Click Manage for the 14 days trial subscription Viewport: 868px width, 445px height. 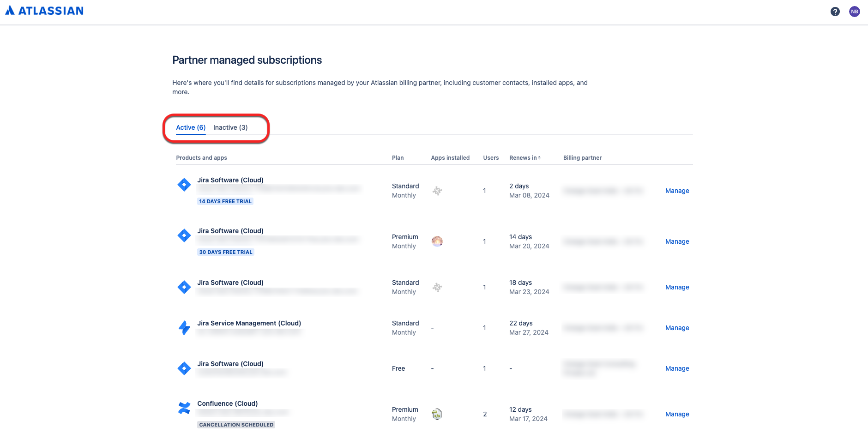tap(677, 191)
